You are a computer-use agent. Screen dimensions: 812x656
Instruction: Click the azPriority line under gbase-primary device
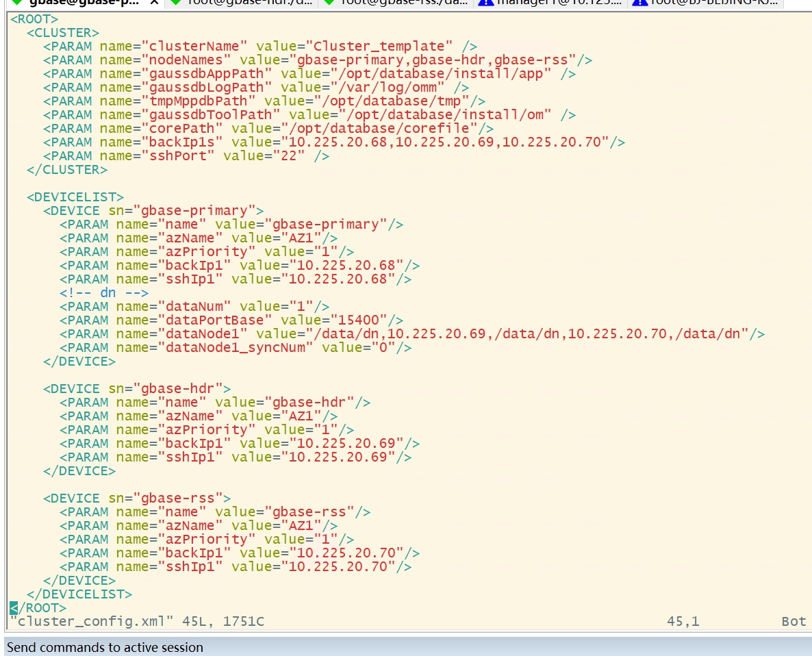tap(207, 251)
